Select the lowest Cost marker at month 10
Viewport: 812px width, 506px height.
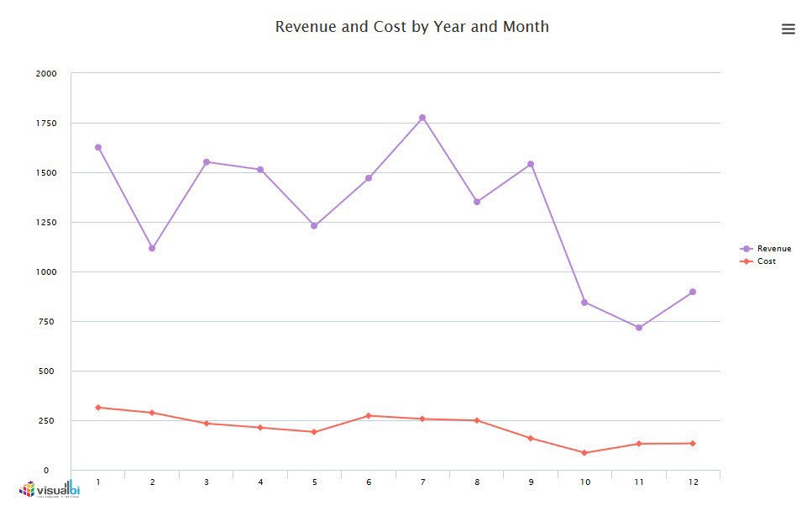coord(584,453)
